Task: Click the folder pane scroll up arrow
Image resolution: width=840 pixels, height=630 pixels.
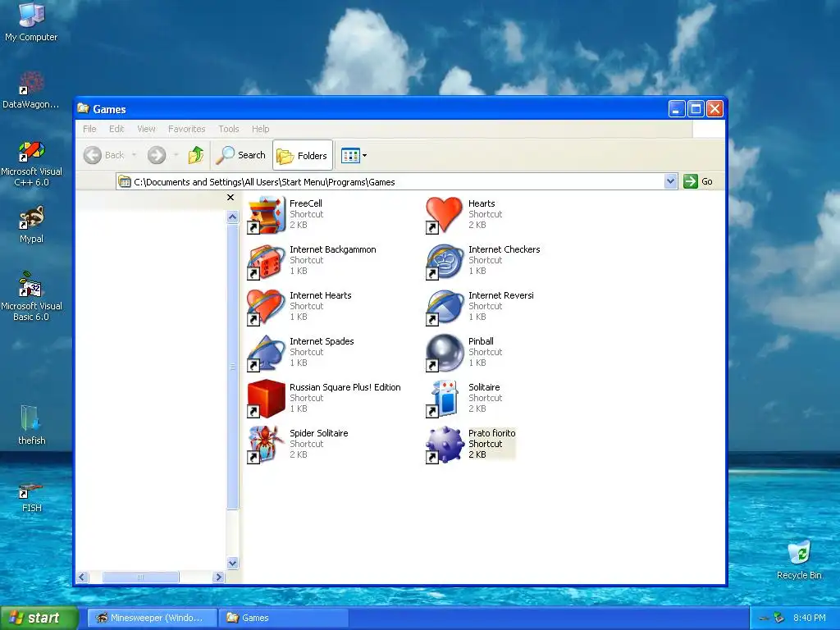Action: (232, 217)
